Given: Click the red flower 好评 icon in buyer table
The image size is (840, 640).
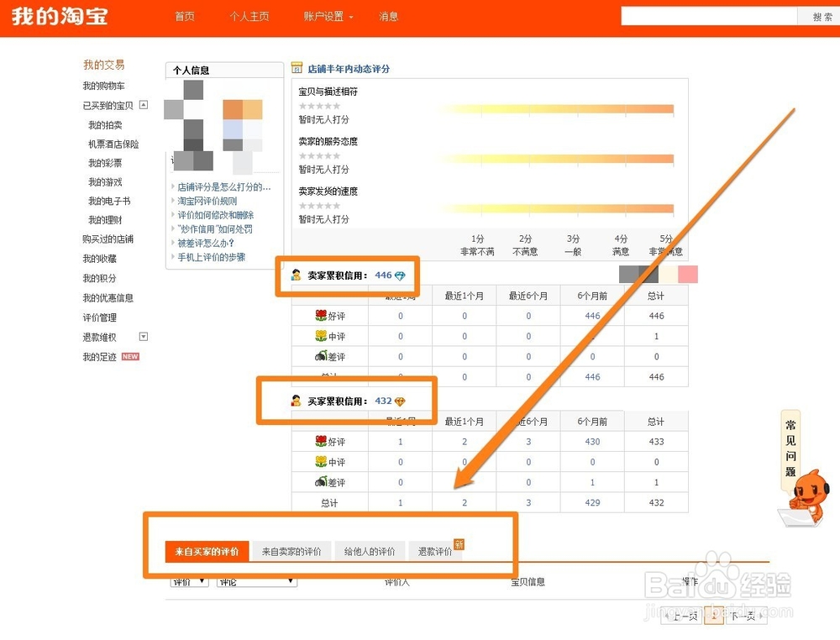Looking at the screenshot, I should [x=321, y=441].
